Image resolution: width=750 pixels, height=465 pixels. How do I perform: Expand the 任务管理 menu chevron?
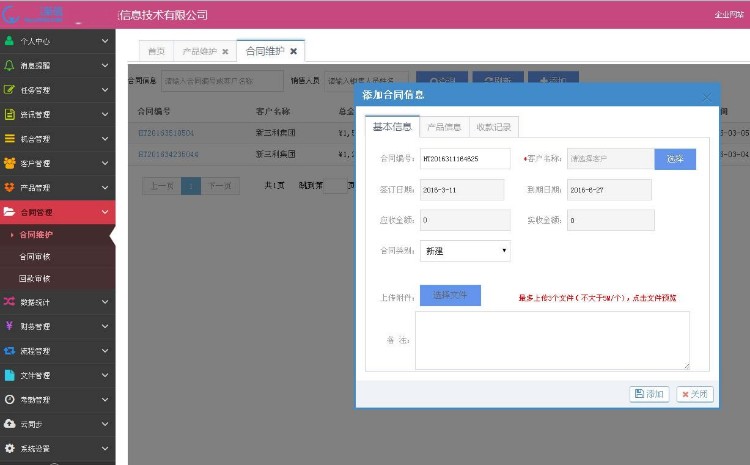pyautogui.click(x=105, y=89)
